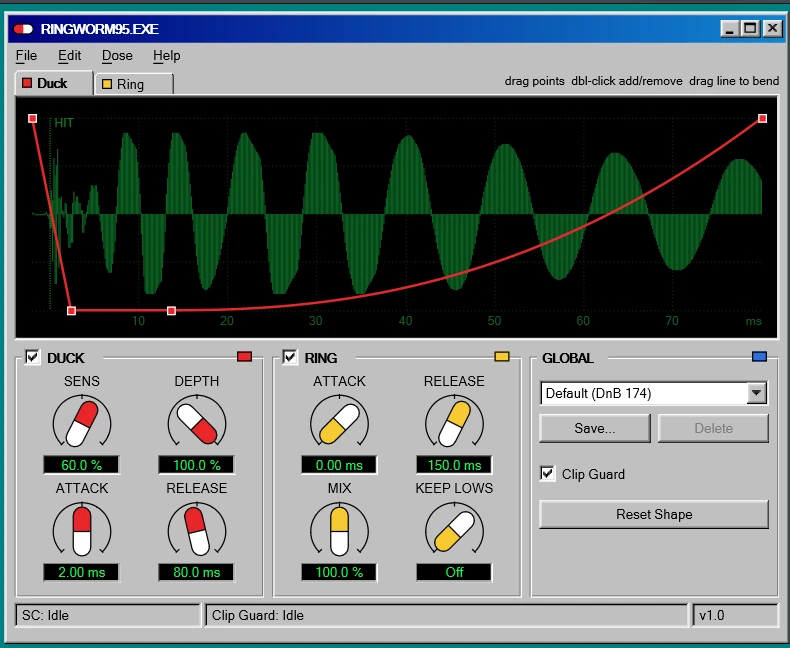Click the v1.0 version label

(712, 615)
